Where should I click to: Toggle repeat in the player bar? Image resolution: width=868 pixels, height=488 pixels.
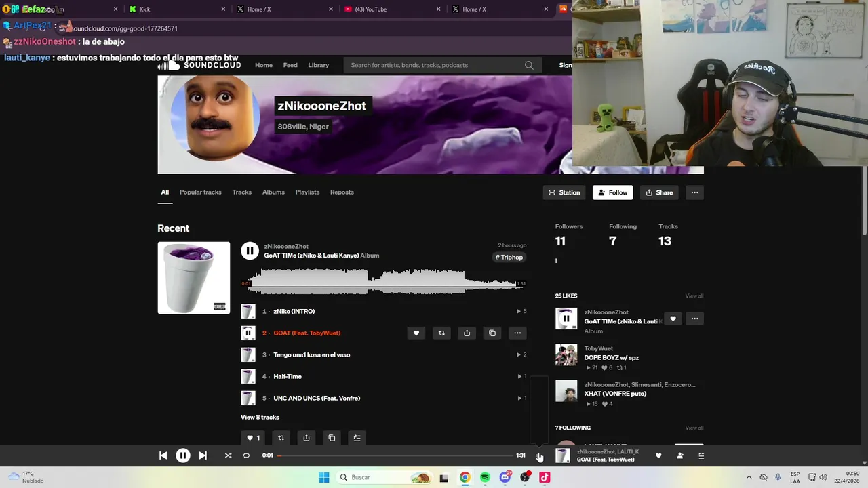(246, 455)
